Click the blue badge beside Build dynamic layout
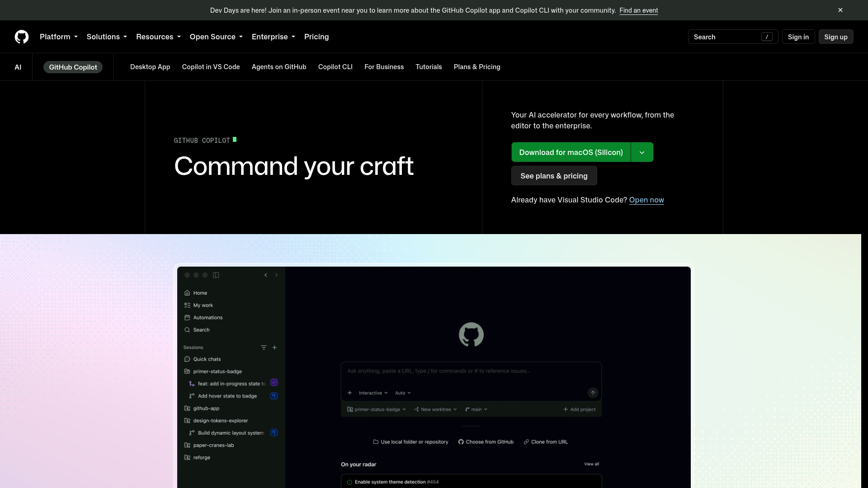868x488 pixels. (274, 432)
